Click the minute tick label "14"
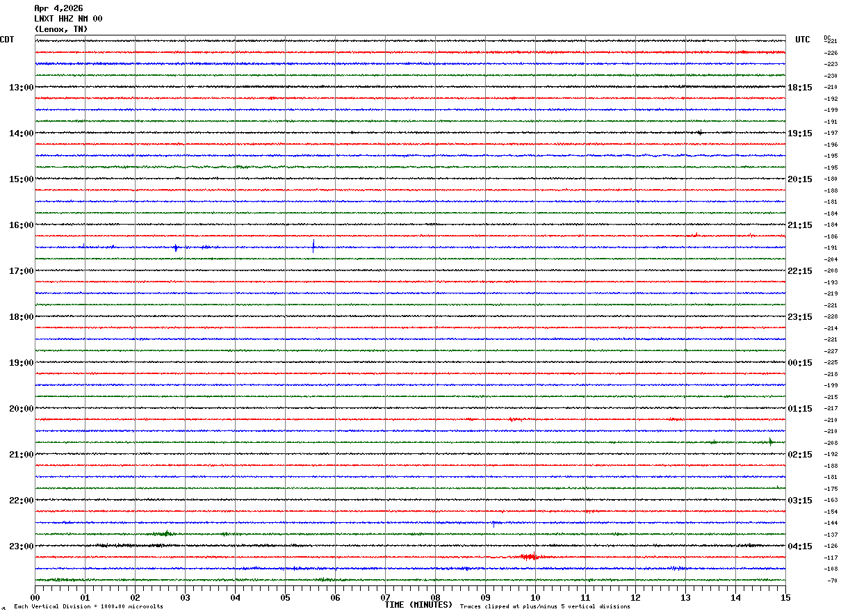This screenshot has height=616, width=841. 736,597
